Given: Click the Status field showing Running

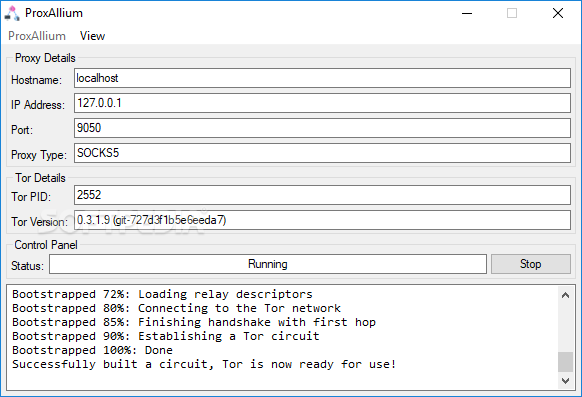Looking at the screenshot, I should click(268, 264).
